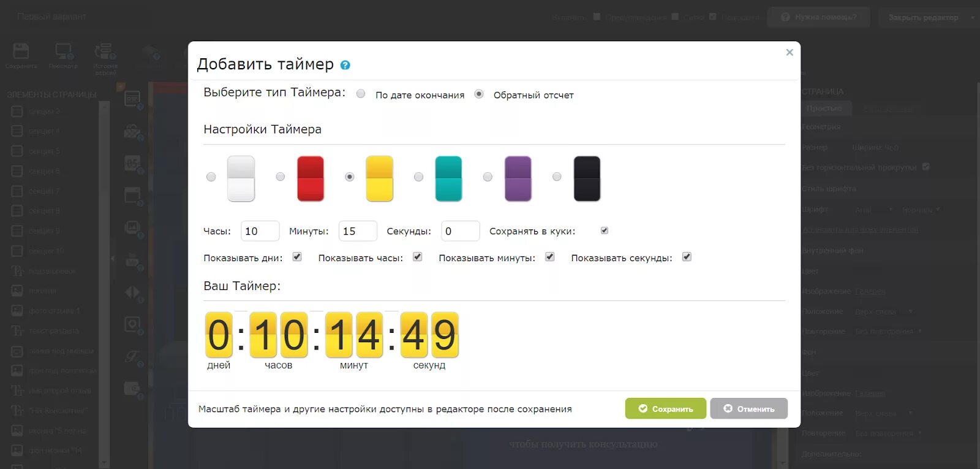This screenshot has height=469, width=980.
Task: Uncheck Показывать дни checkbox
Action: (297, 257)
